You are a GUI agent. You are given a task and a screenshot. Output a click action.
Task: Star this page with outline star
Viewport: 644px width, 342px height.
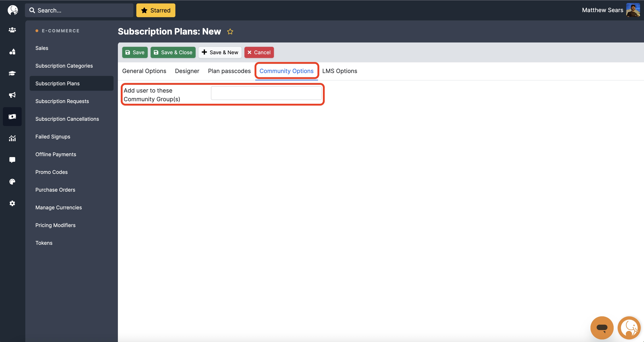230,32
